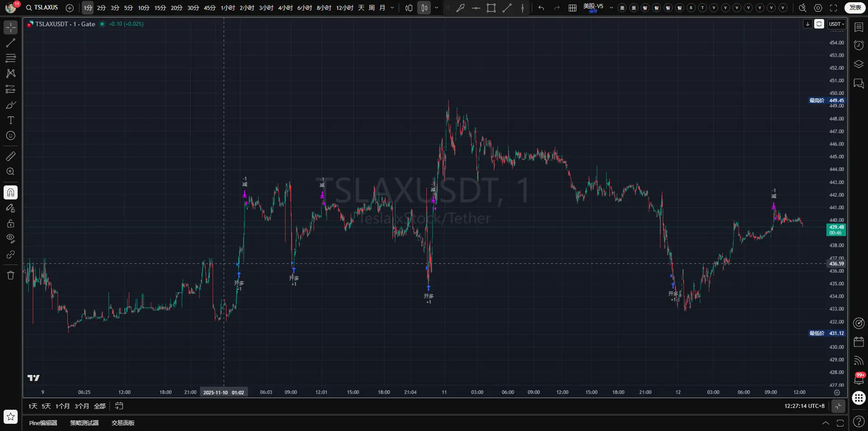Open the go-to-date calendar icon
Screen dimensions: 868x431
click(119, 406)
